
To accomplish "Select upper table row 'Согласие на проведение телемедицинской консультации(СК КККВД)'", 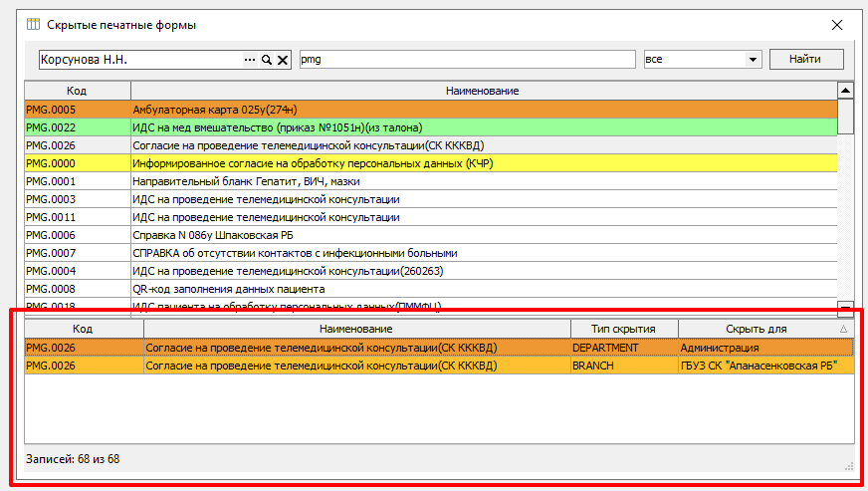I will 431,145.
